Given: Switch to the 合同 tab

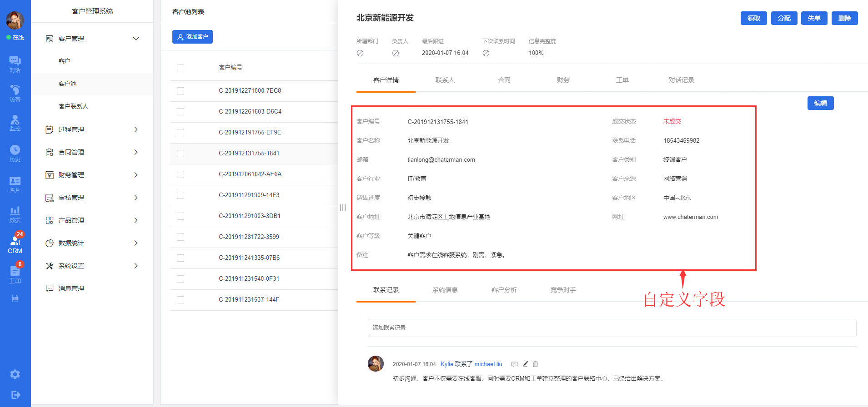Looking at the screenshot, I should tap(504, 80).
